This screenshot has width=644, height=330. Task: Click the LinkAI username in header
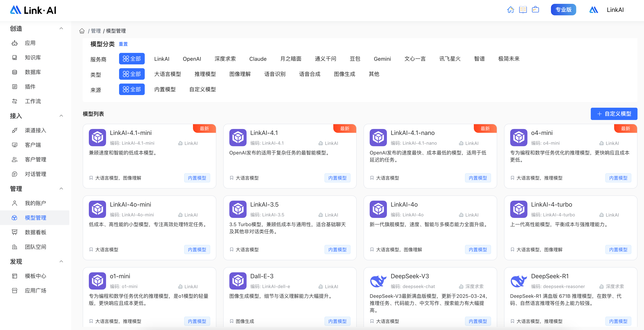point(615,10)
